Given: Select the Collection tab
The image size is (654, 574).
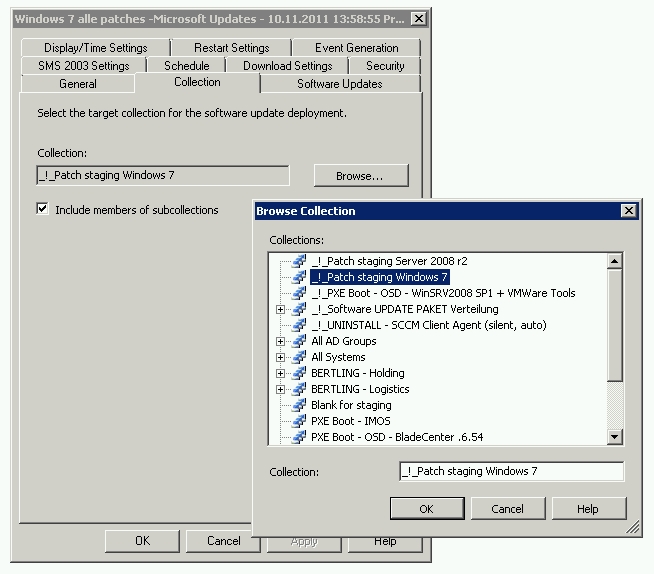Looking at the screenshot, I should click(197, 82).
